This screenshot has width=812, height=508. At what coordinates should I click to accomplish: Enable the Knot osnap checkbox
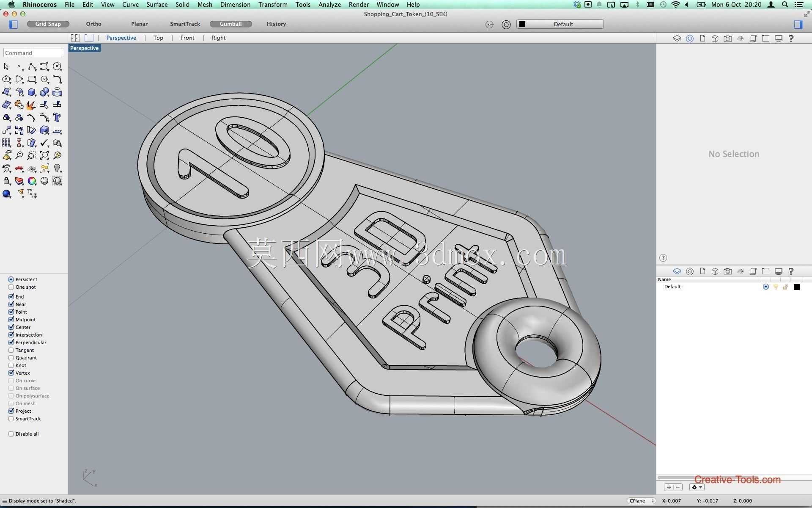pyautogui.click(x=11, y=365)
